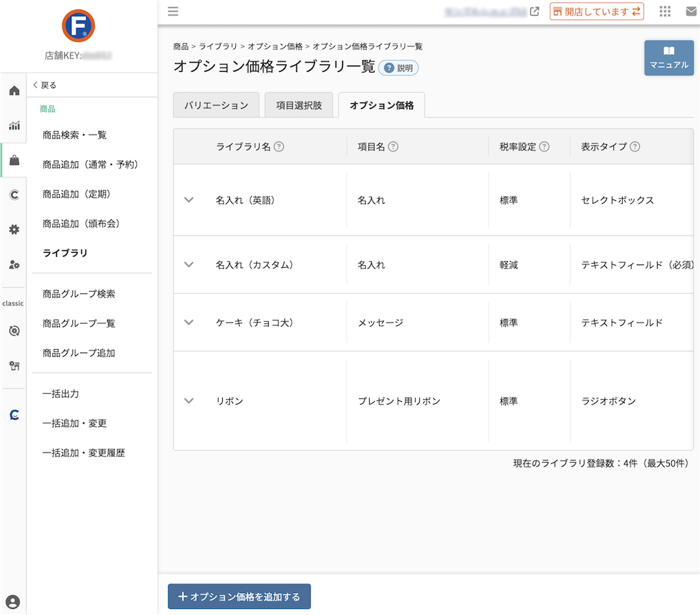Switch to the バリエーション tab
The image size is (700, 615).
[216, 105]
